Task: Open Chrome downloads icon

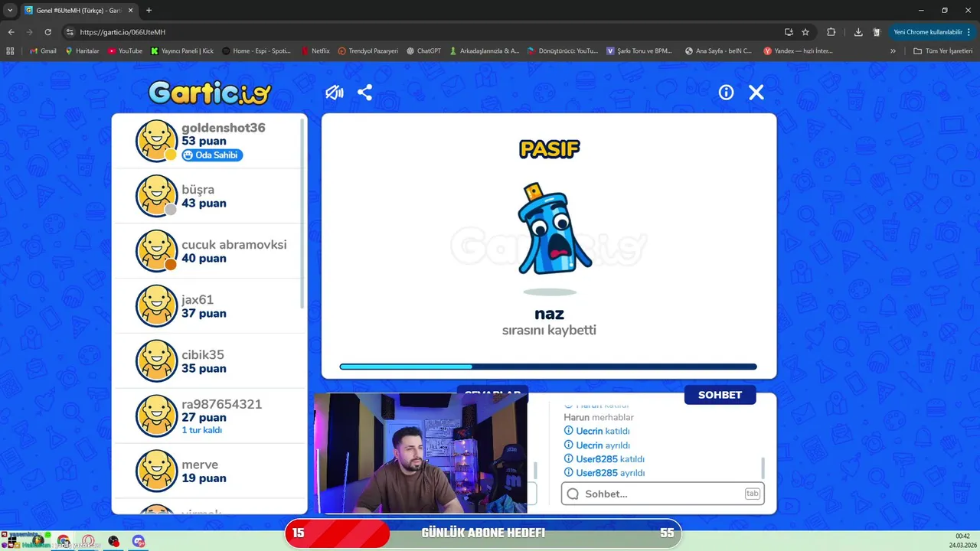Action: point(858,32)
